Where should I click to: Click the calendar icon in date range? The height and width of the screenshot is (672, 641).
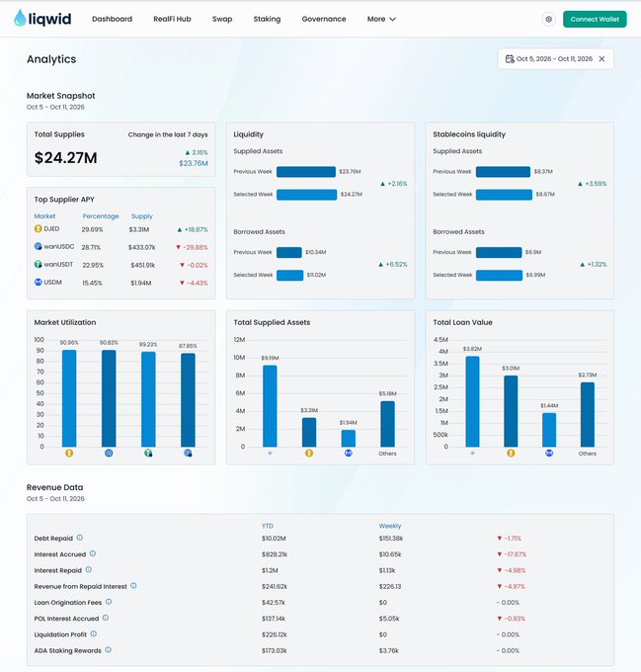tap(510, 59)
